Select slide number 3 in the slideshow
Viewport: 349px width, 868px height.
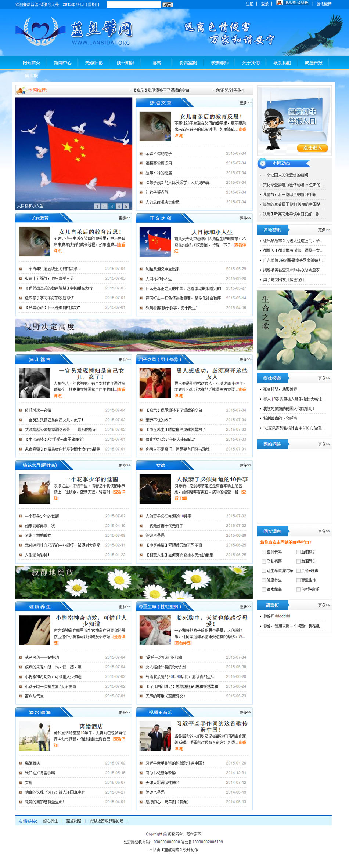point(111,207)
